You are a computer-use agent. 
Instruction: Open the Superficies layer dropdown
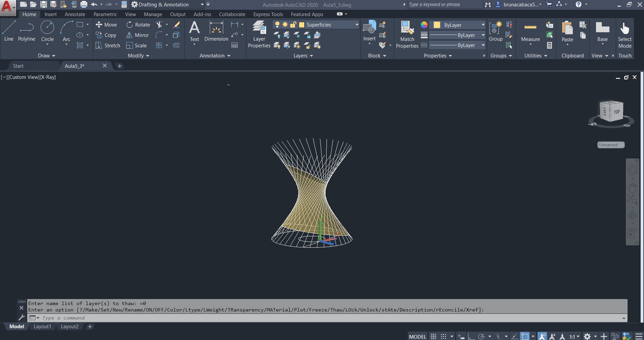[356, 25]
